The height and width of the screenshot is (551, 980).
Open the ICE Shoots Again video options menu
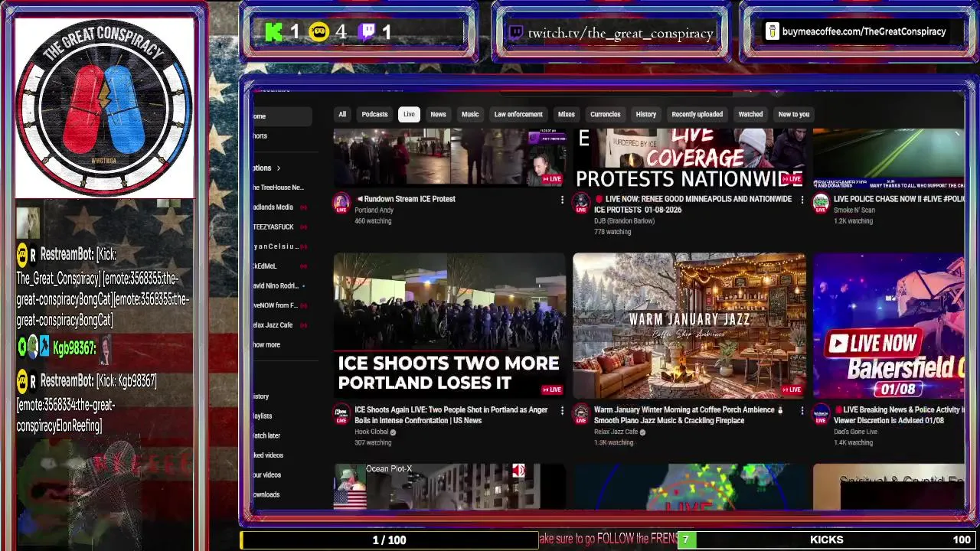tap(562, 411)
